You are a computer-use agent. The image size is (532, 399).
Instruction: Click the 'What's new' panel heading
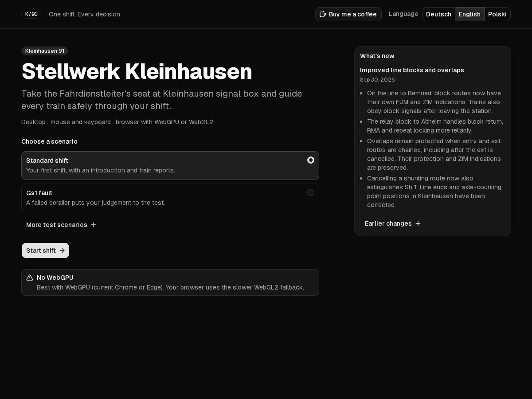click(377, 56)
